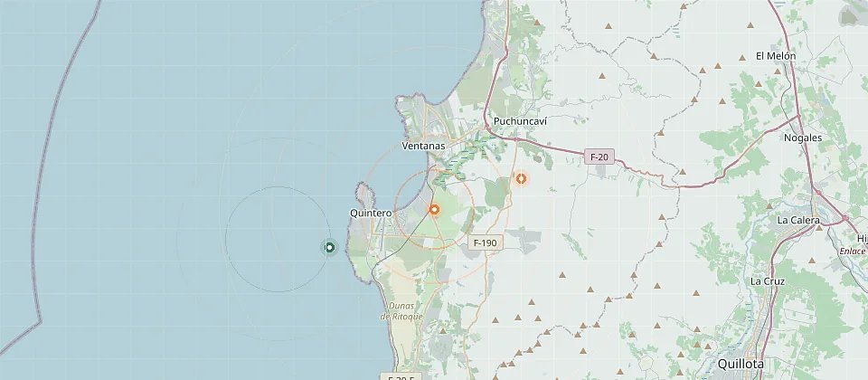This screenshot has width=868, height=380.
Task: Select the F-190 road shield
Action: click(486, 242)
